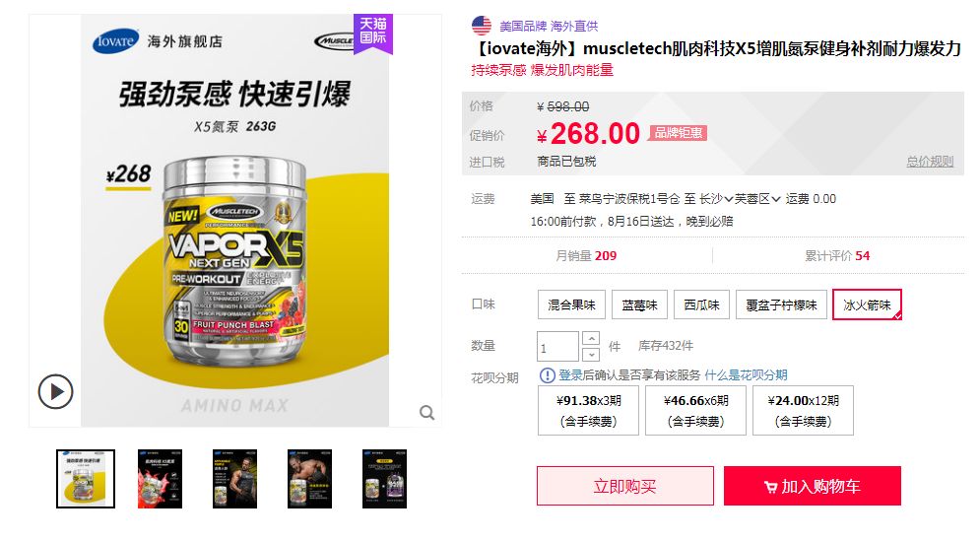Open the 月销量 209 sales tab
Viewport: 980px width, 541px height.
pos(586,255)
